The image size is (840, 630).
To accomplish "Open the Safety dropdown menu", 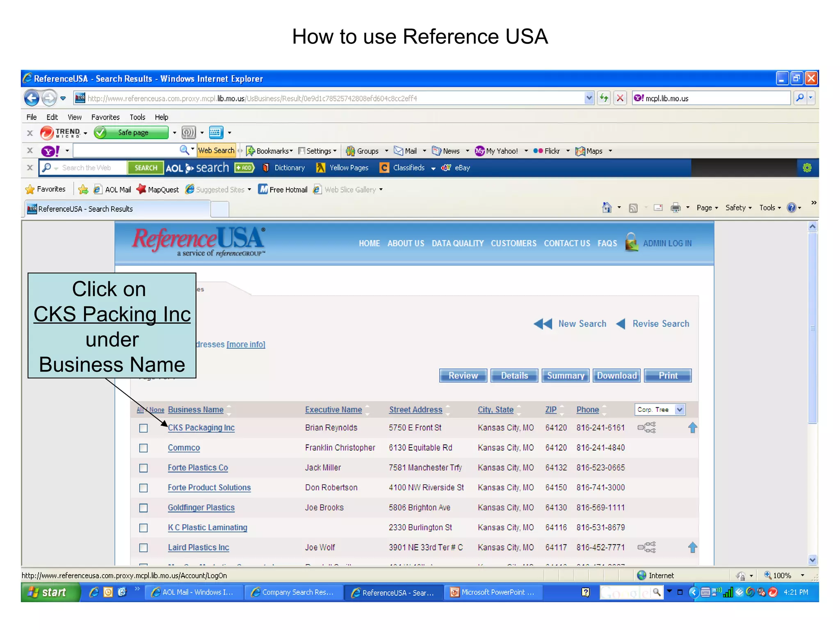I will [738, 208].
